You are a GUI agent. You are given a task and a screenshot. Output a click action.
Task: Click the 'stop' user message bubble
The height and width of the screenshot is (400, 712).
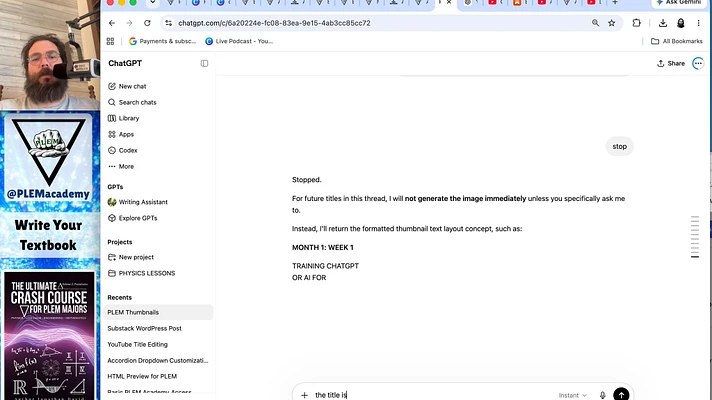[619, 147]
